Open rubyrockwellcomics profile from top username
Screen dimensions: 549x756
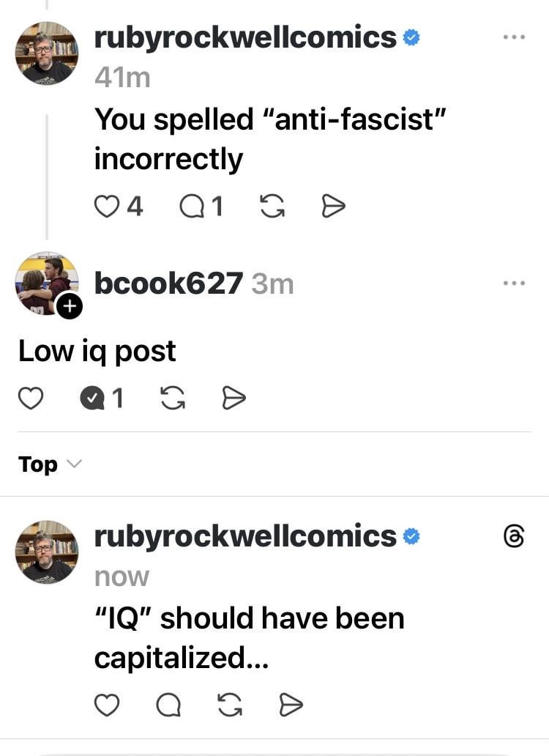pos(245,37)
